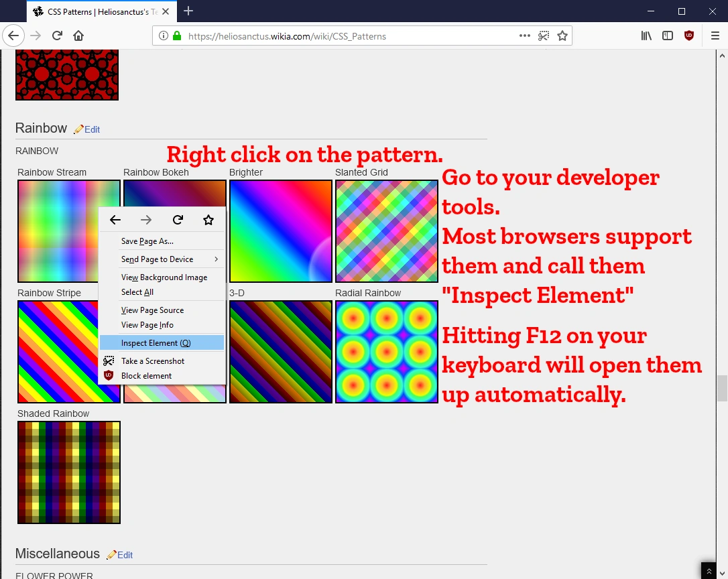
Task: Open the Library icon in toolbar
Action: [646, 36]
